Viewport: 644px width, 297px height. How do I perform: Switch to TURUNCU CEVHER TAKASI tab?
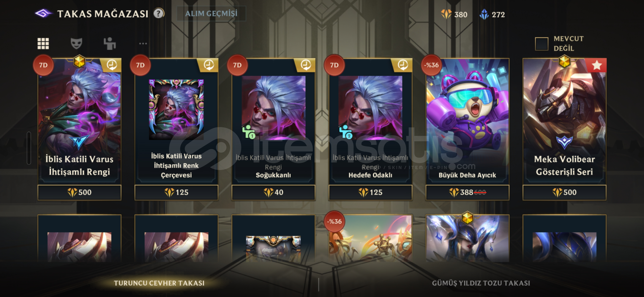coord(159,283)
